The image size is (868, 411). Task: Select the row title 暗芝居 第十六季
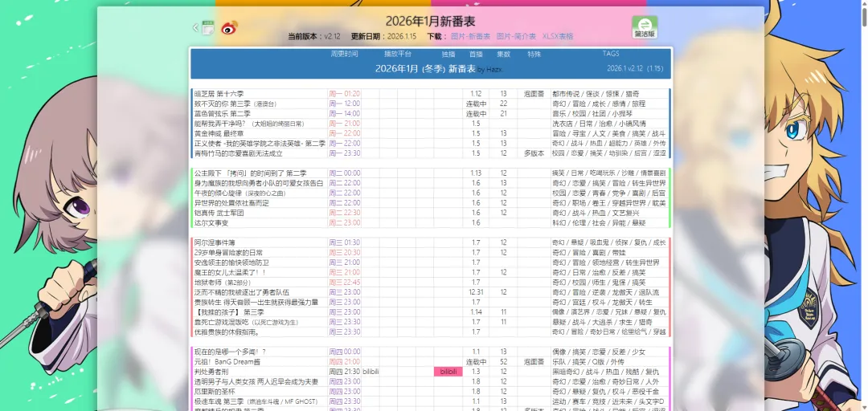pyautogui.click(x=219, y=94)
